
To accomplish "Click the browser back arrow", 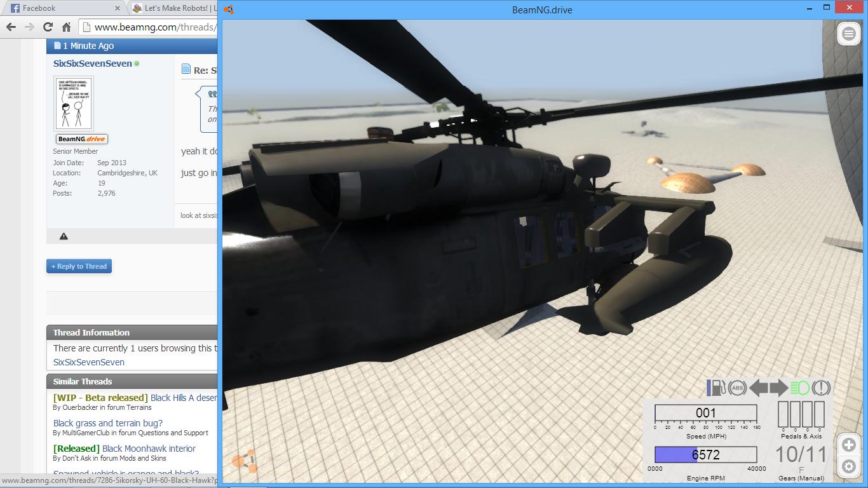I will [x=11, y=27].
